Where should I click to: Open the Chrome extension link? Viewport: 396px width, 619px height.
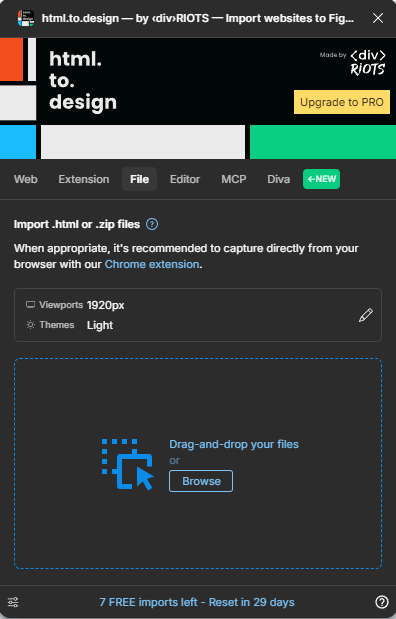point(152,264)
